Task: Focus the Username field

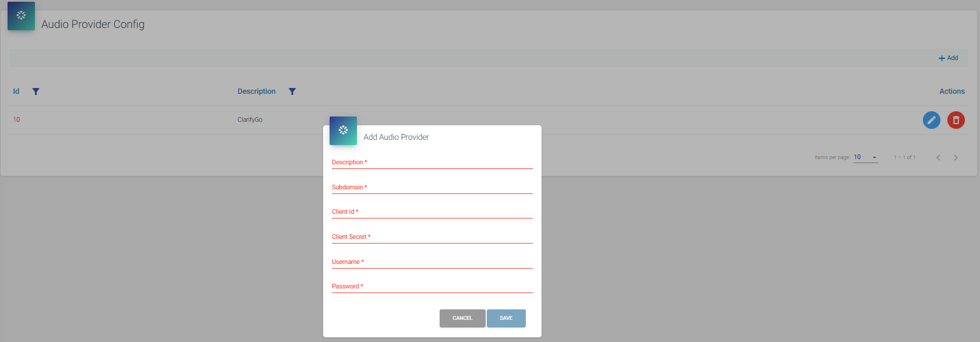Action: pyautogui.click(x=432, y=262)
